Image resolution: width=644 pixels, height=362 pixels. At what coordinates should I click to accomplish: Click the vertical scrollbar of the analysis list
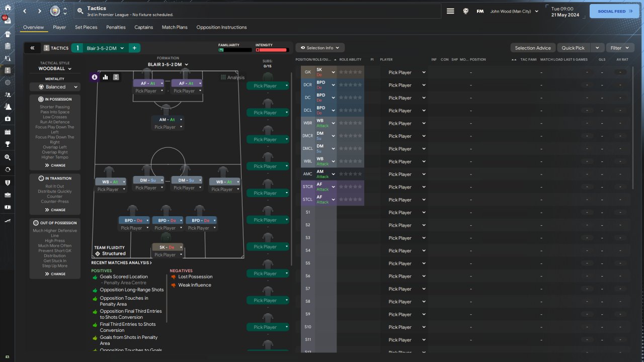point(166,298)
